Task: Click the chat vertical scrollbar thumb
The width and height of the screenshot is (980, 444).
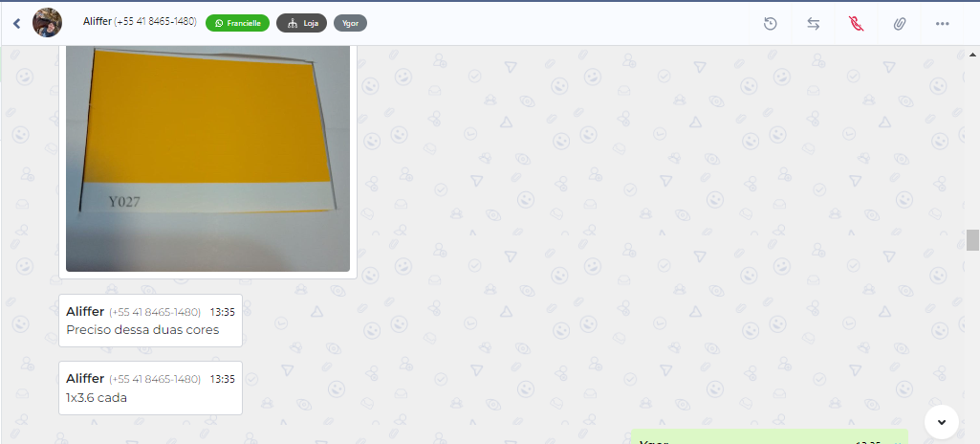Action: pos(972,239)
